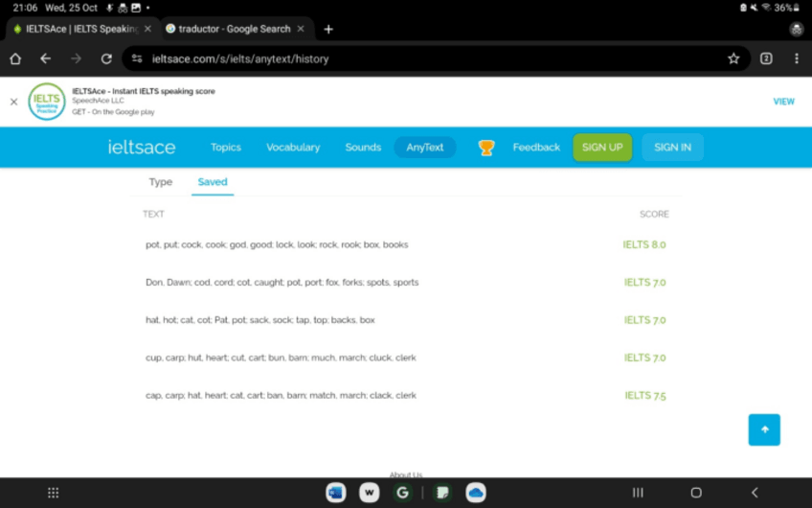Switch to the Type tab

coord(161,182)
